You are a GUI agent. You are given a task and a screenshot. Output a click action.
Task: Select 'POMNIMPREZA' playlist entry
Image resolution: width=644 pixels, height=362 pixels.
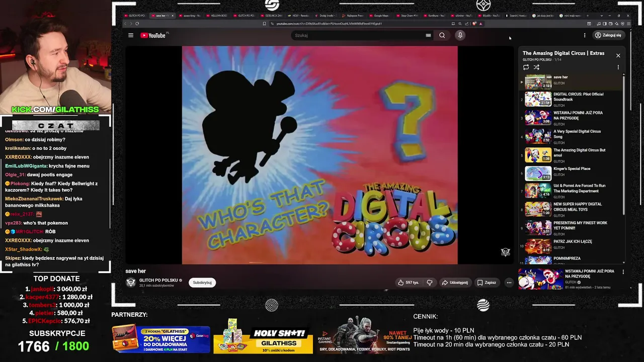[571, 260]
